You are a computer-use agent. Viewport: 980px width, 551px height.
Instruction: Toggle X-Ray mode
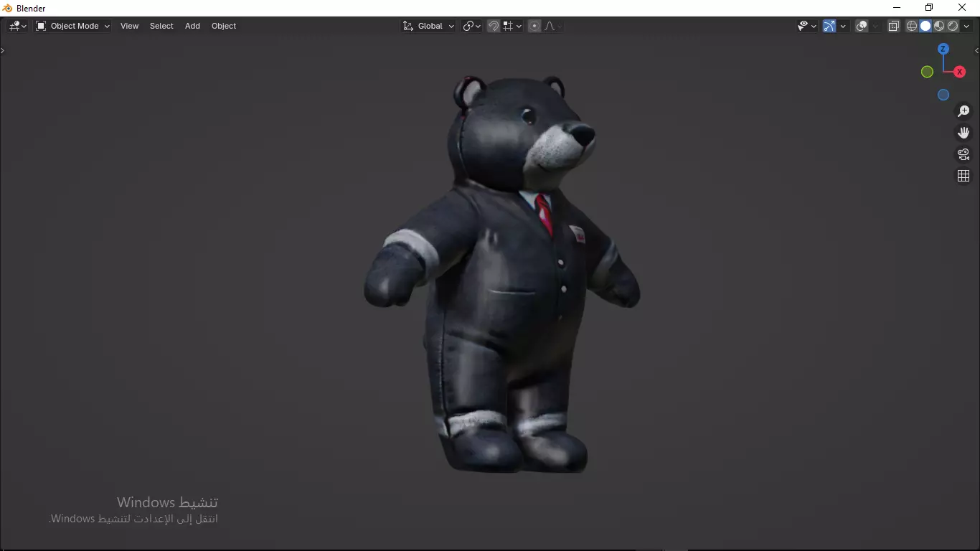[894, 26]
